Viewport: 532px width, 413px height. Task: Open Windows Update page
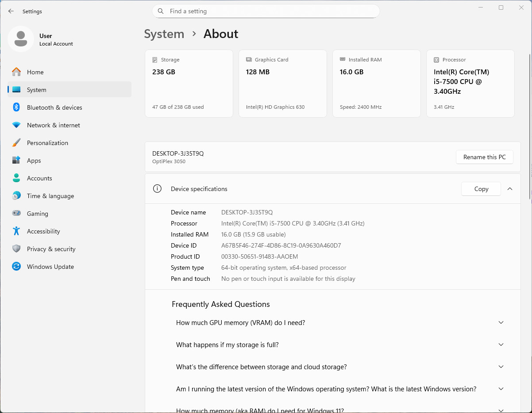coord(69,267)
